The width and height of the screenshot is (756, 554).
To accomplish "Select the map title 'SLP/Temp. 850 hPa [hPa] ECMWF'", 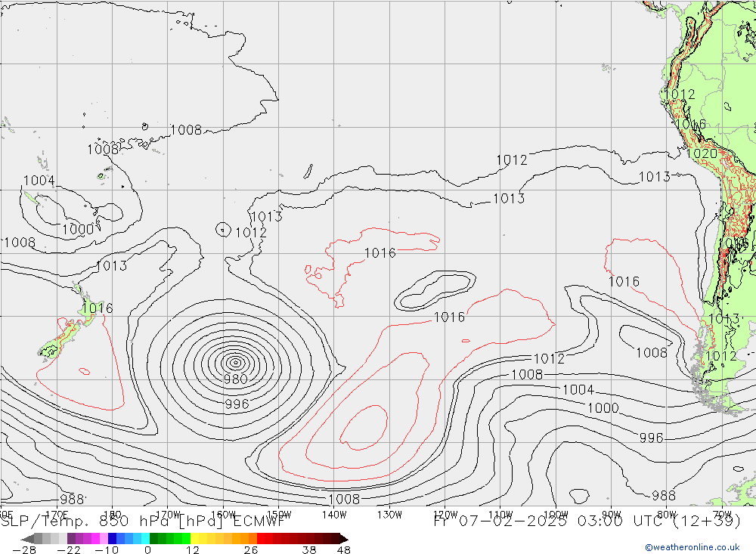I will (143, 522).
